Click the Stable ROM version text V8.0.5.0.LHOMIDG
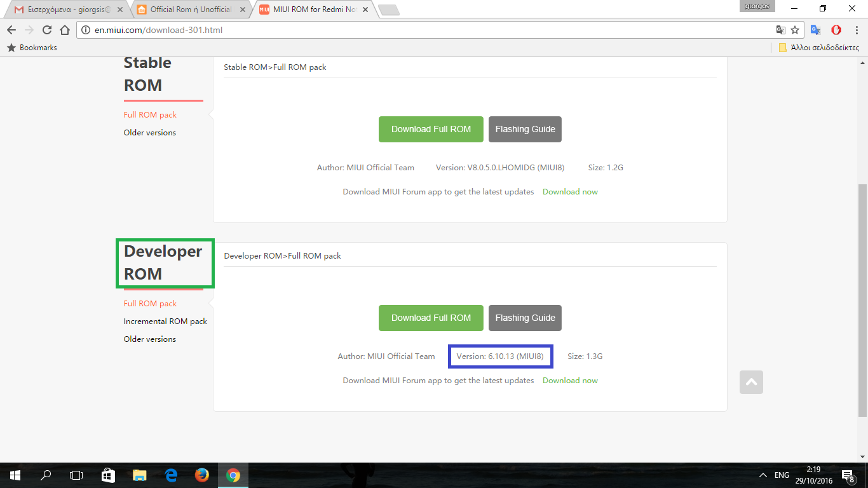The width and height of the screenshot is (868, 488). tap(500, 168)
